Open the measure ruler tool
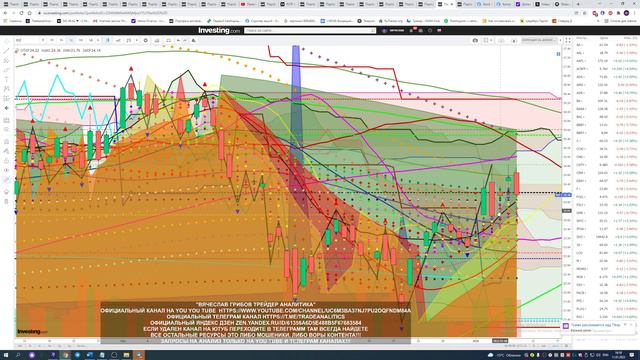This screenshot has height=360, width=640. 6,120
